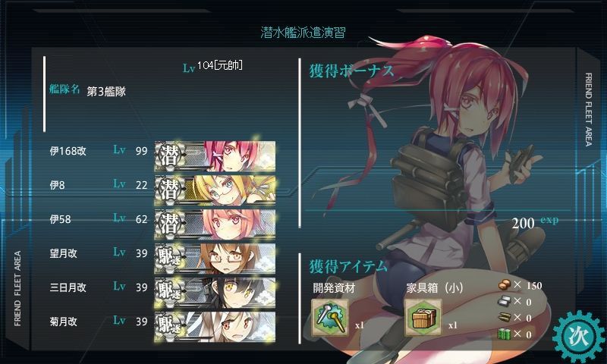The image size is (607, 364).
Task: Click the ammo resource icon
Action: click(505, 318)
